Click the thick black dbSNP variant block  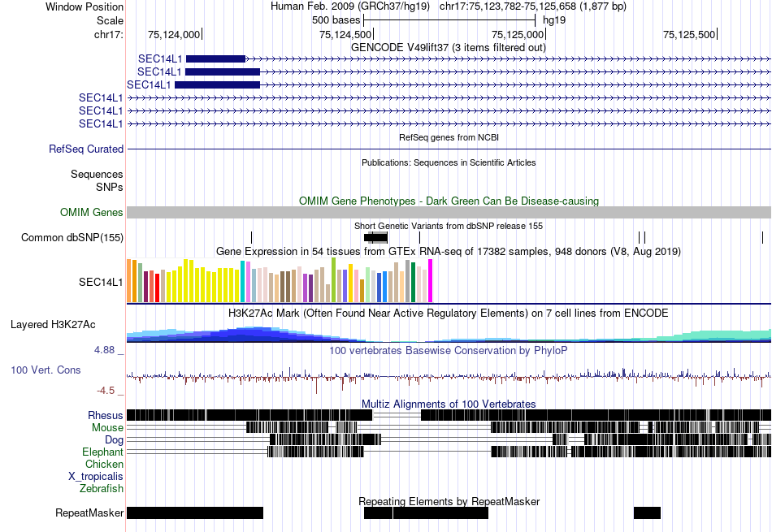(375, 238)
